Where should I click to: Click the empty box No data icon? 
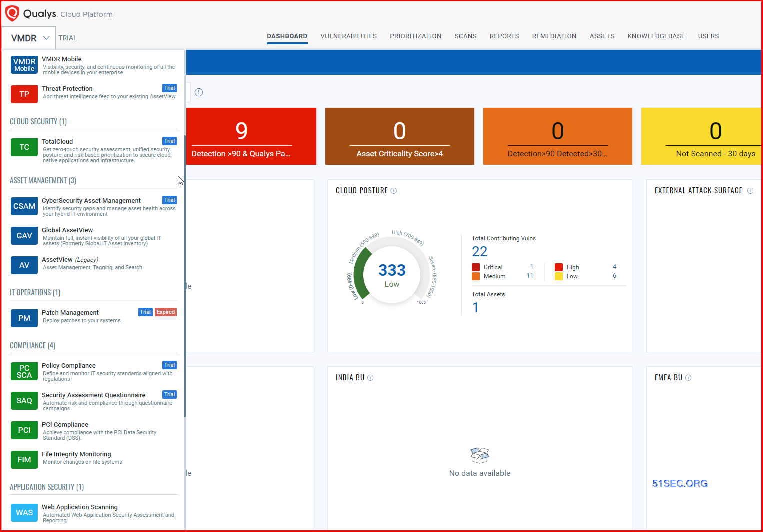(480, 455)
